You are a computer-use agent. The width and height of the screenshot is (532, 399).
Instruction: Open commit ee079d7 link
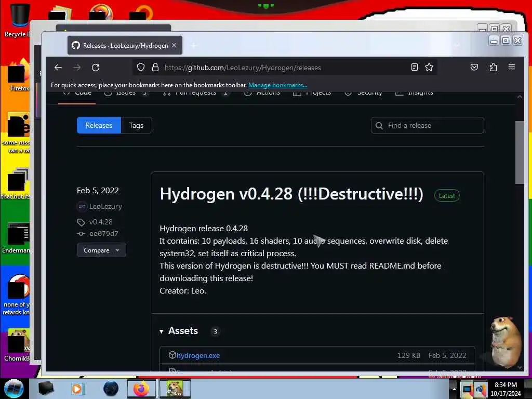(x=103, y=233)
